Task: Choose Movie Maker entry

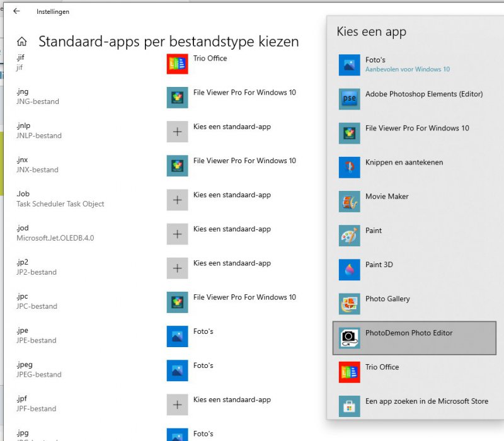Action: [x=415, y=202]
